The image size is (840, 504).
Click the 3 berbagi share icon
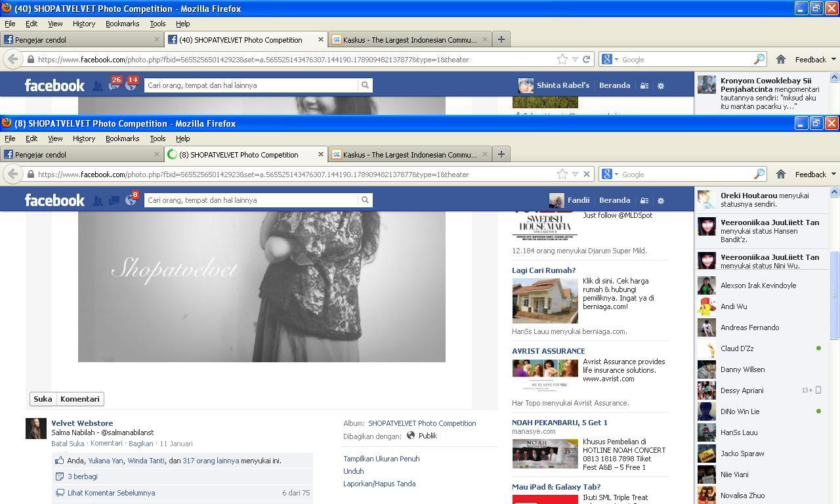(60, 476)
